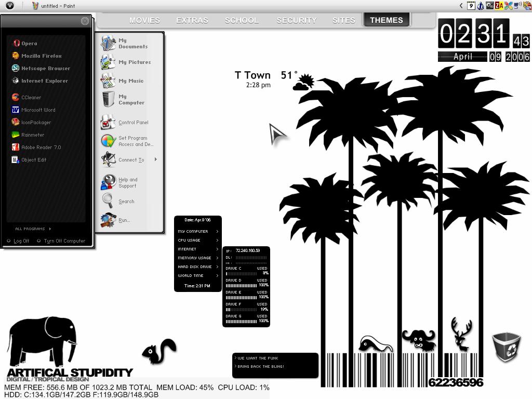Screen dimensions: 532x399
Task: Expand the CPU Usage section arrow
Action: [217, 240]
